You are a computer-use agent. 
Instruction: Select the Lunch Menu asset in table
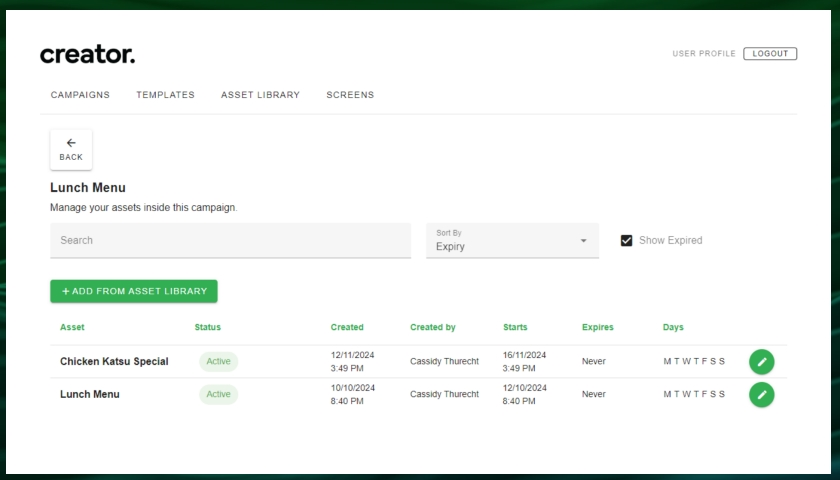[90, 395]
